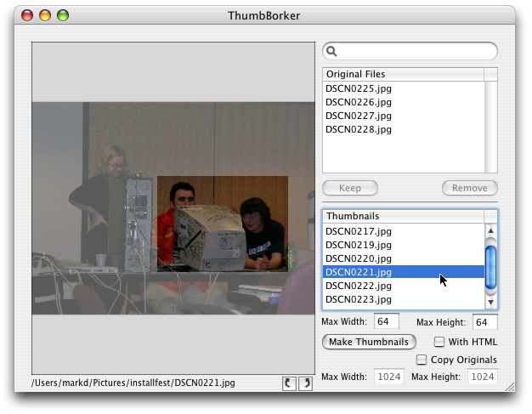
Task: Click the Remove button
Action: click(470, 188)
